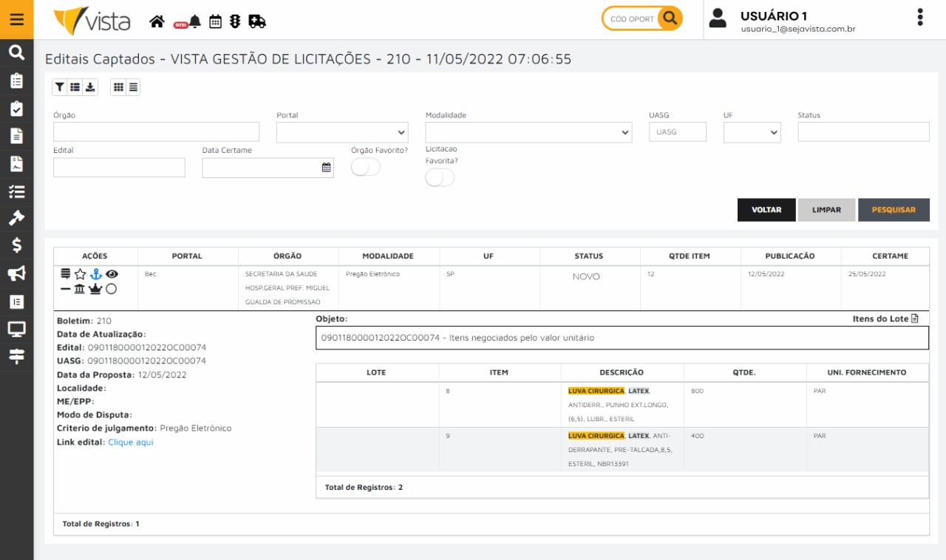Collapse row using the minus icon
Screen dimensions: 946x560
click(66, 289)
